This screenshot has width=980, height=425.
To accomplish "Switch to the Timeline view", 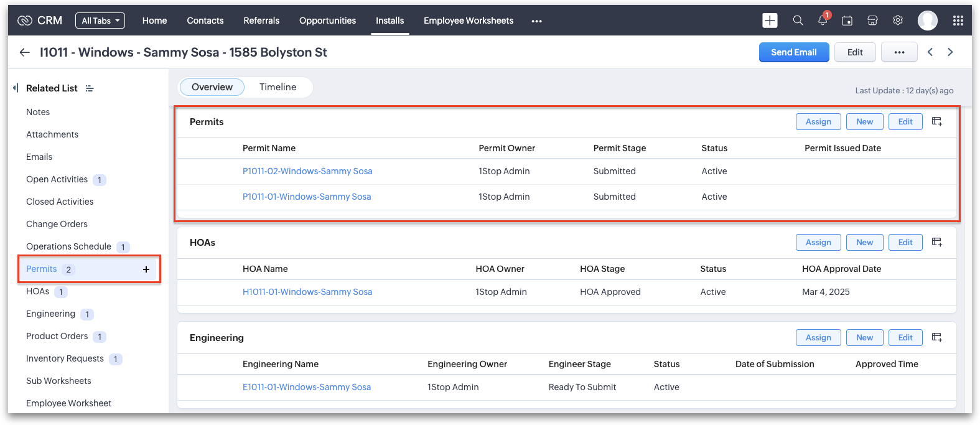I will coord(278,87).
